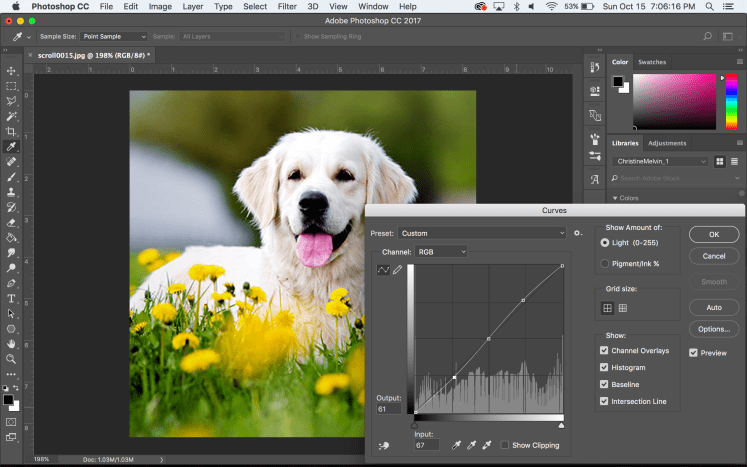Image resolution: width=747 pixels, height=467 pixels.
Task: Open the Filter menu
Action: pos(287,6)
